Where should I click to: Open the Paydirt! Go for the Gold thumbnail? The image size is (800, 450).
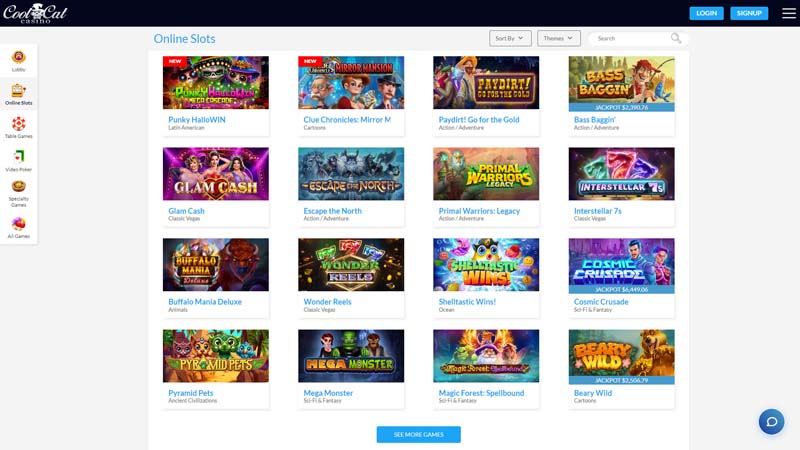[x=486, y=83]
